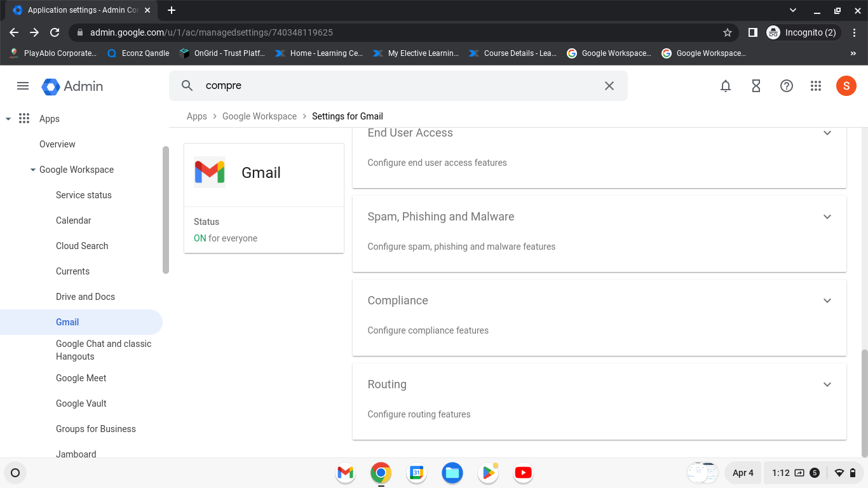Image resolution: width=868 pixels, height=488 pixels.
Task: Open a new browser tab
Action: click(x=172, y=10)
